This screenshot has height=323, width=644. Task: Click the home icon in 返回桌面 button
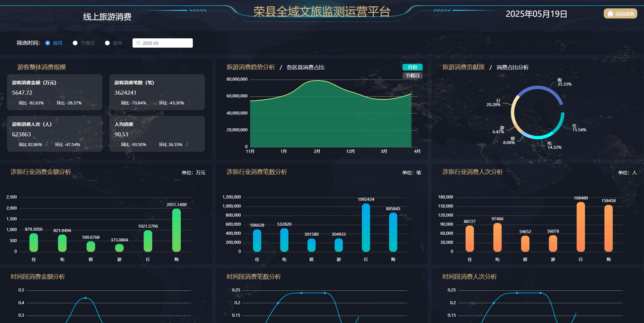click(x=610, y=14)
